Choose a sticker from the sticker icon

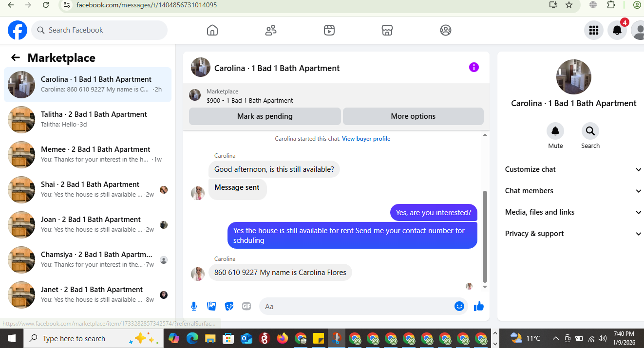(x=229, y=306)
